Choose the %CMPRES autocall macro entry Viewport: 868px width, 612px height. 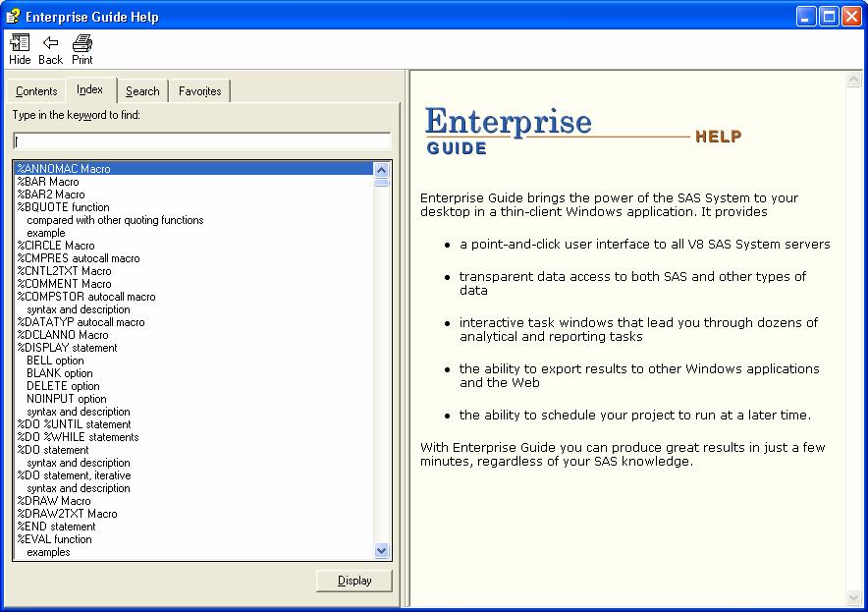[x=79, y=258]
